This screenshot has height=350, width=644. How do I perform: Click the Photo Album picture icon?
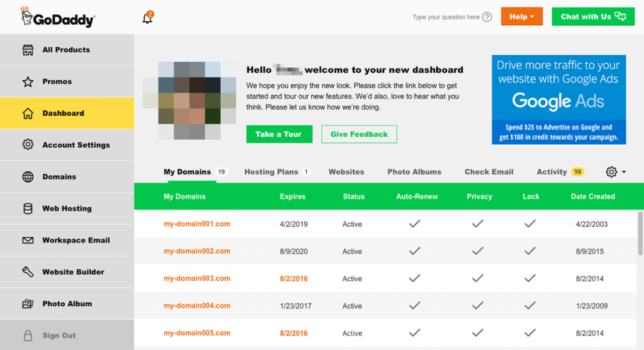28,303
